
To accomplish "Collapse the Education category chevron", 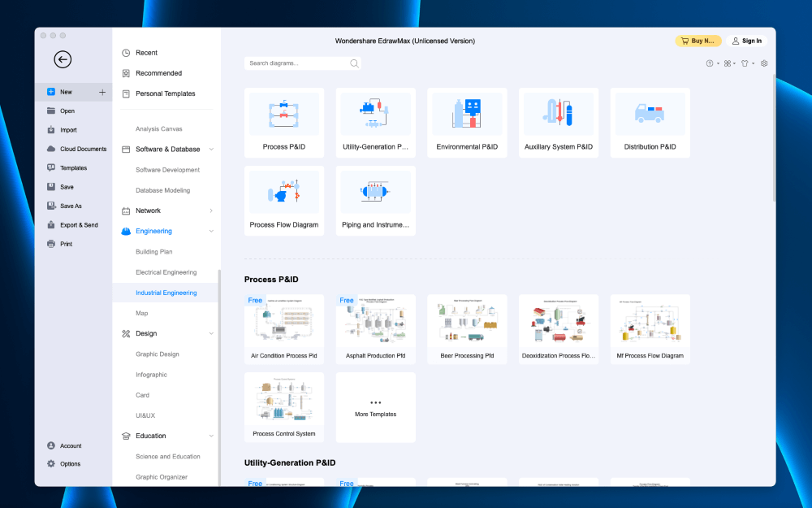I will click(x=211, y=436).
